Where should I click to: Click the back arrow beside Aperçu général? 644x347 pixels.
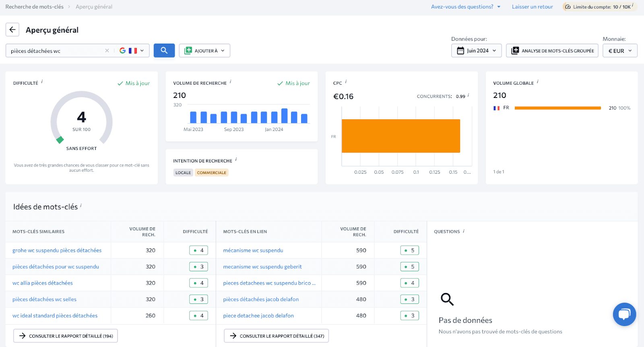12,29
